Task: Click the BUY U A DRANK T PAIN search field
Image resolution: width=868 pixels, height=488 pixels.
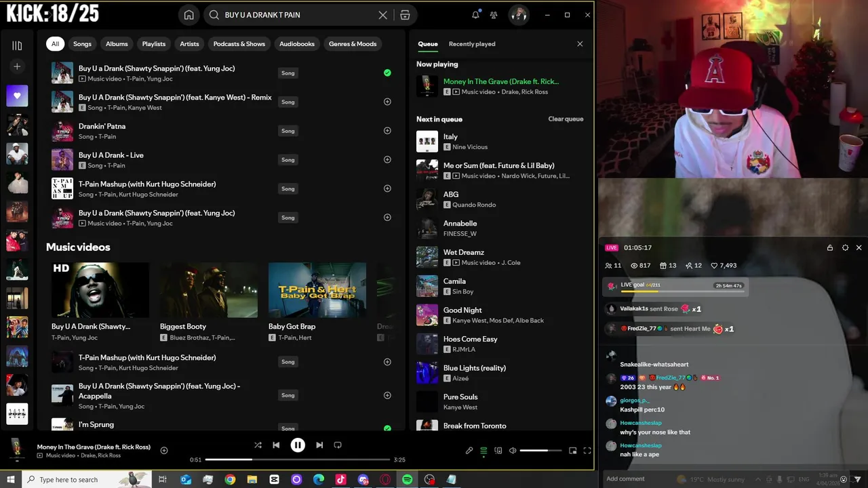Action: point(298,15)
